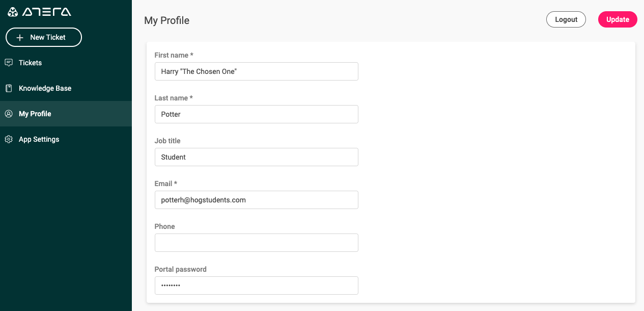This screenshot has height=311, width=644.
Task: Save the profile with the Update button
Action: coord(618,19)
